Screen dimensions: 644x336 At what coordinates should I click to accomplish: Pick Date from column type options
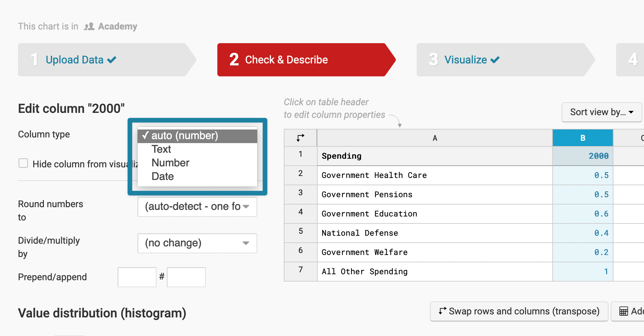pyautogui.click(x=163, y=177)
